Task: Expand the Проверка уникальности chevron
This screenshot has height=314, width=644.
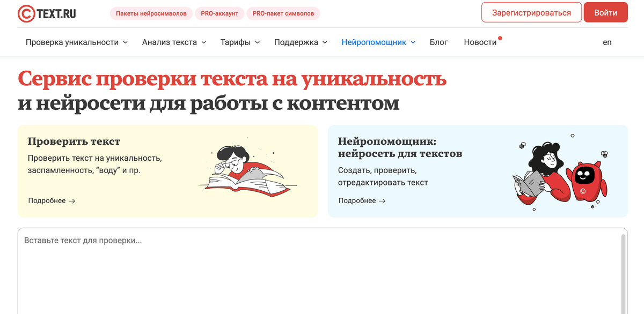Action: click(126, 42)
